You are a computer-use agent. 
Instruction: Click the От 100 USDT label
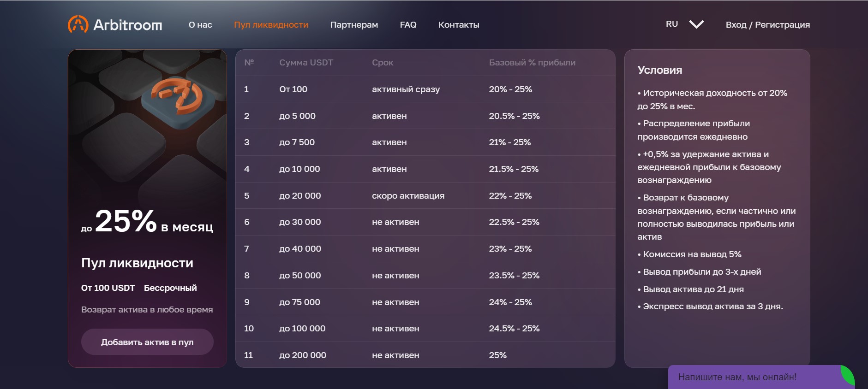pyautogui.click(x=108, y=288)
